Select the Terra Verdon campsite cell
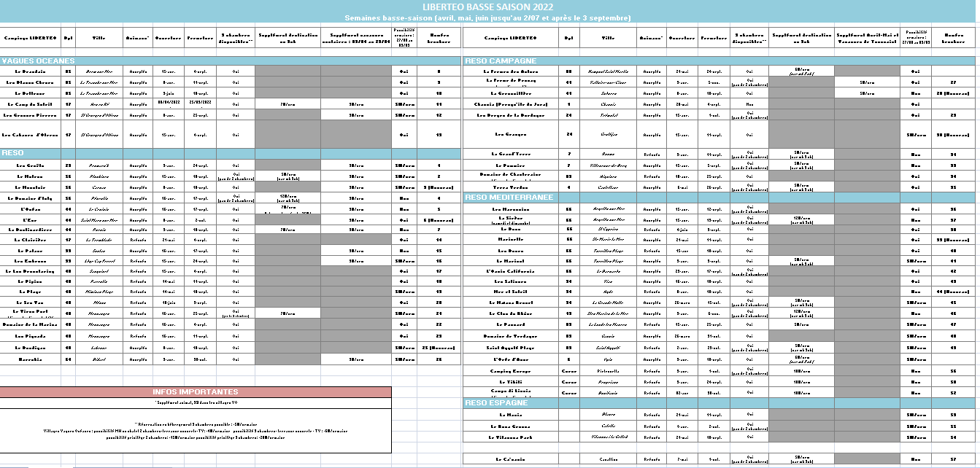The image size is (980, 468). 511,187
